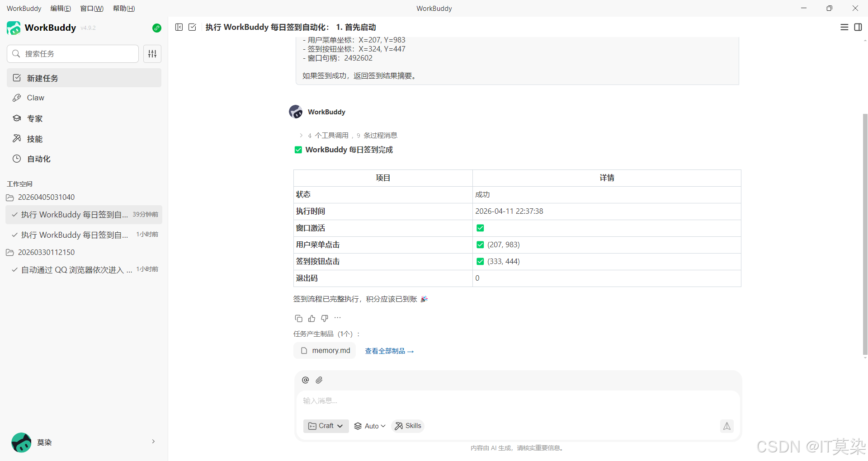Click the green status badge in sidebar header
Viewport: 868px width, 461px height.
157,28
